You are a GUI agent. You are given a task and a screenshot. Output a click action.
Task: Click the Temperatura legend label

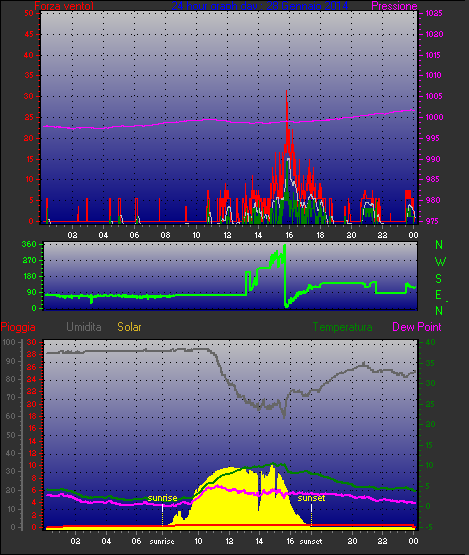coord(342,327)
